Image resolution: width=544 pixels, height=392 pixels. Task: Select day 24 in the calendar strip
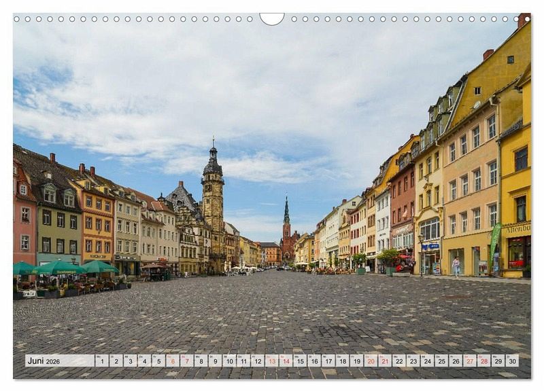point(426,361)
